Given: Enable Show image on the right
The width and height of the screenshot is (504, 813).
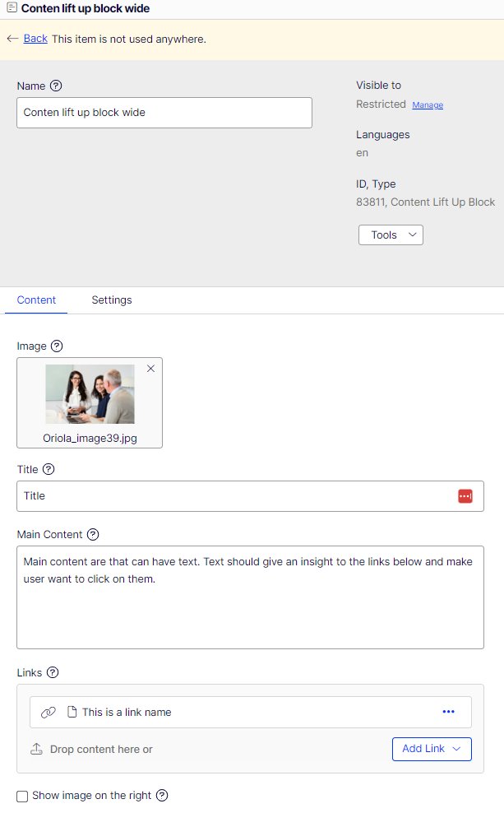Looking at the screenshot, I should [22, 796].
